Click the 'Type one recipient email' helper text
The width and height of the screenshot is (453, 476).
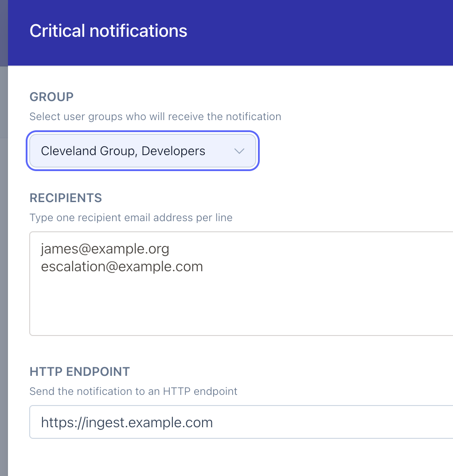(131, 218)
